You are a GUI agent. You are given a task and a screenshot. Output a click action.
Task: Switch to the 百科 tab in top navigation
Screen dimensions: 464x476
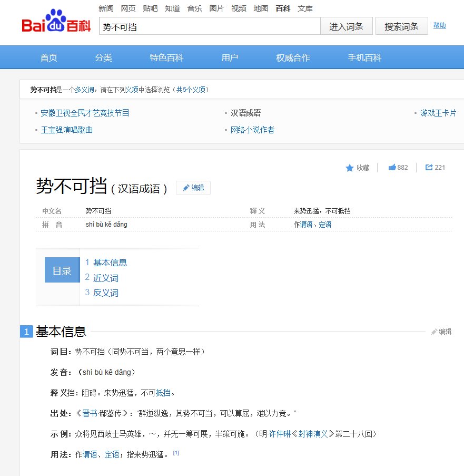(x=283, y=8)
